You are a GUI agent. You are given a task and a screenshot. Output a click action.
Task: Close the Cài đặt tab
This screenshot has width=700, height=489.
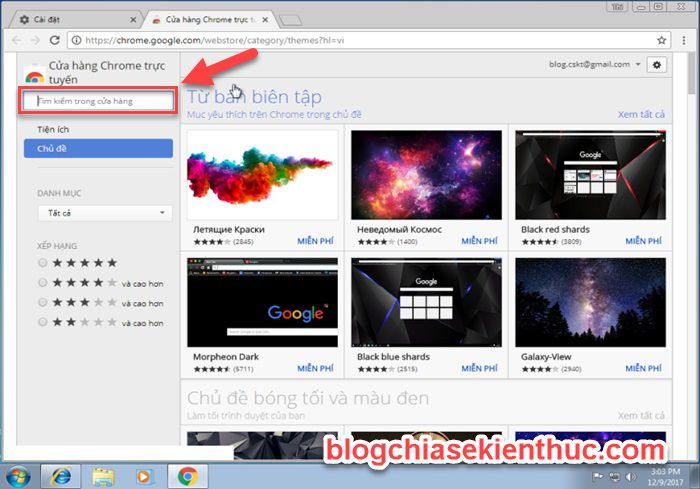pos(133,20)
